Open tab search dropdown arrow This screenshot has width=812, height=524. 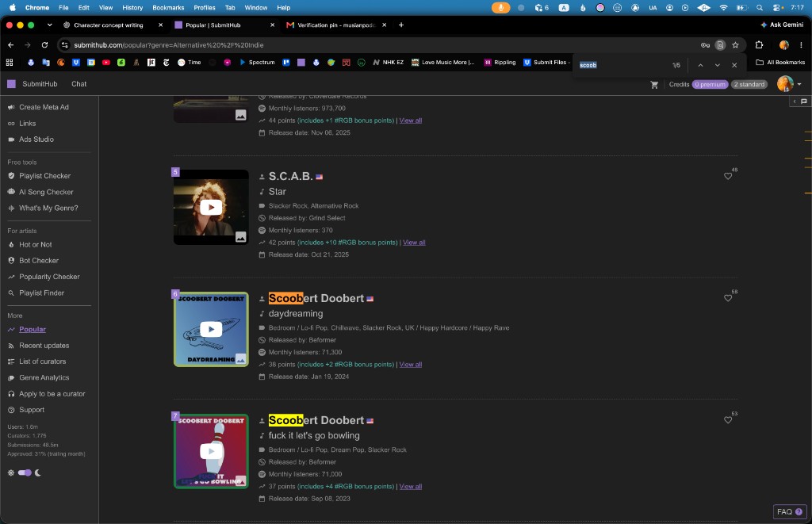pos(49,25)
